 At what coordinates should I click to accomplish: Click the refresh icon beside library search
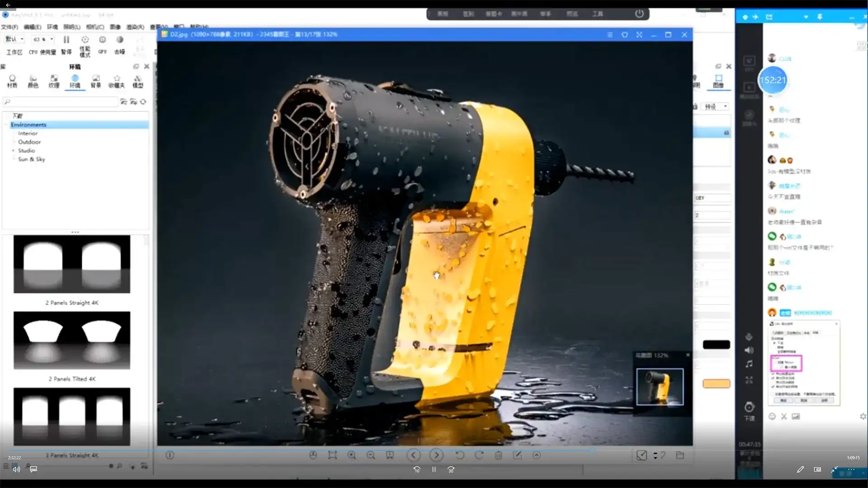pos(143,102)
